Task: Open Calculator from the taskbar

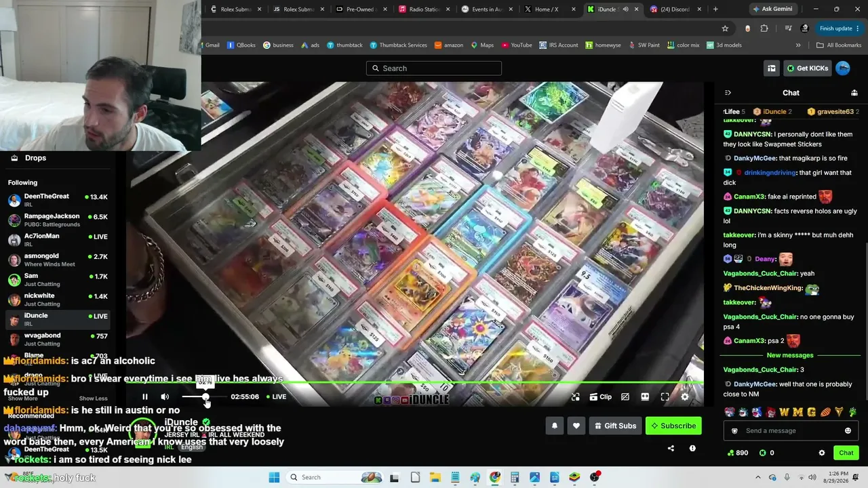Action: click(x=515, y=477)
